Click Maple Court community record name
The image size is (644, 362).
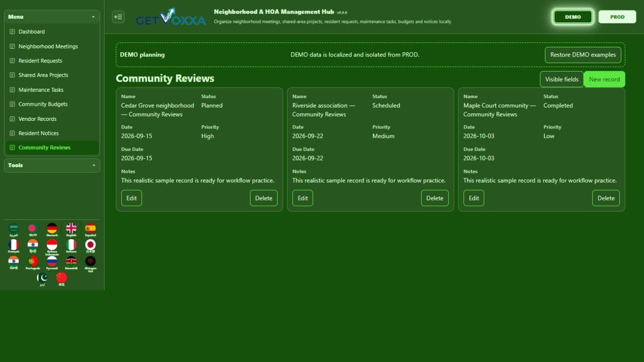pyautogui.click(x=500, y=110)
